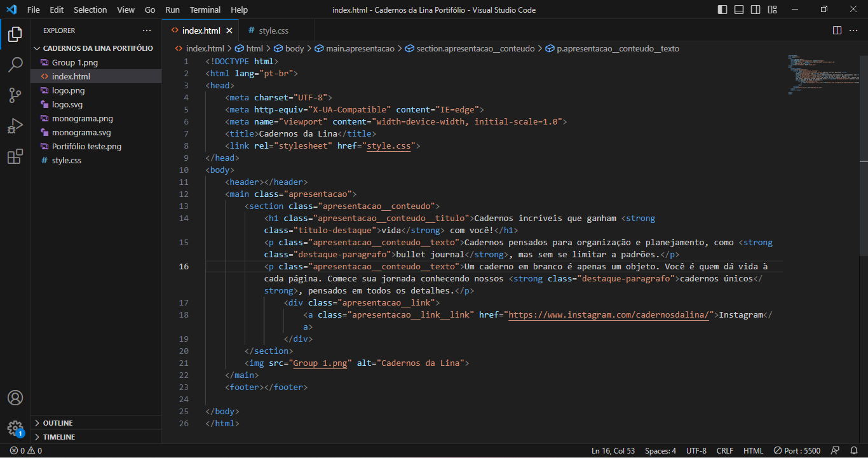The image size is (868, 458).
Task: Expand the OUTLINE section
Action: tap(95, 423)
